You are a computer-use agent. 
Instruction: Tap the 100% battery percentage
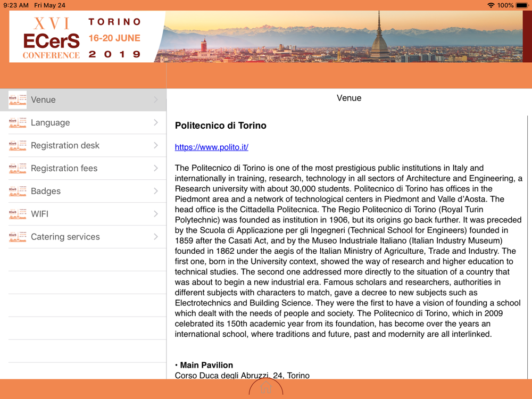pos(505,5)
